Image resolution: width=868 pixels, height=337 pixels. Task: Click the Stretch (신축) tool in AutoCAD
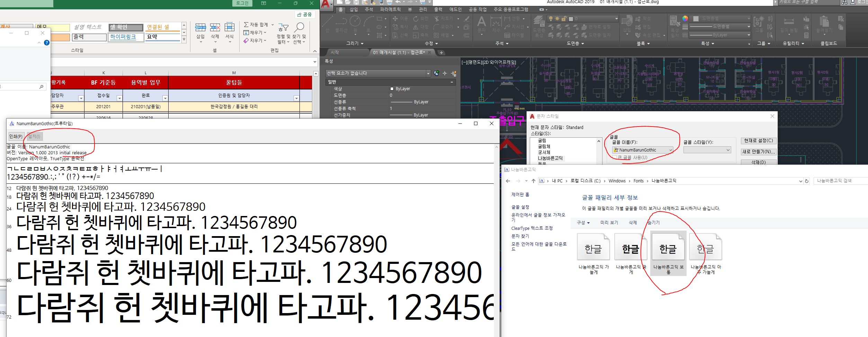point(400,35)
